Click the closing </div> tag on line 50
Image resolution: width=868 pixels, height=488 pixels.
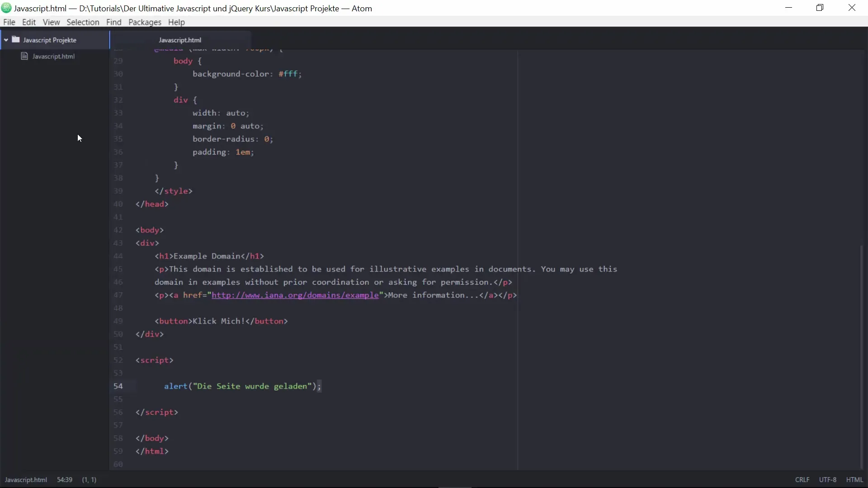(x=150, y=334)
